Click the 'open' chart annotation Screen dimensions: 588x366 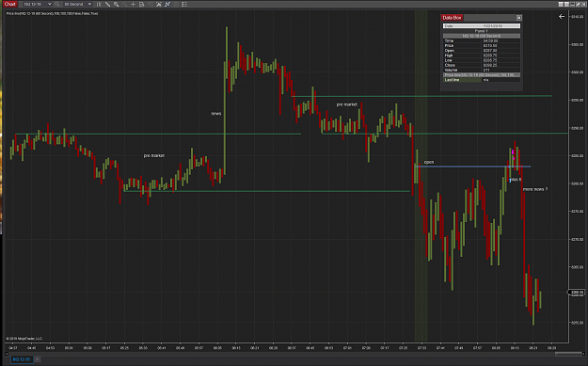[x=429, y=162]
